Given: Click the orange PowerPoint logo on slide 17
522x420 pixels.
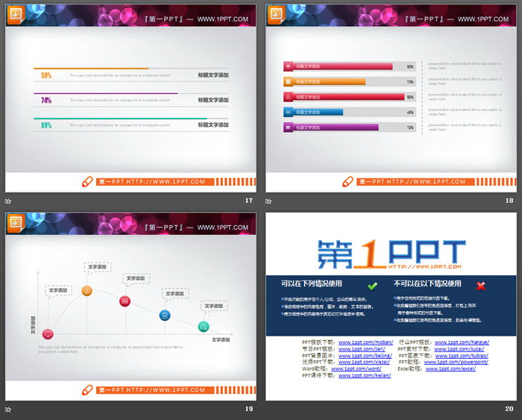Looking at the screenshot, I should [15, 11].
